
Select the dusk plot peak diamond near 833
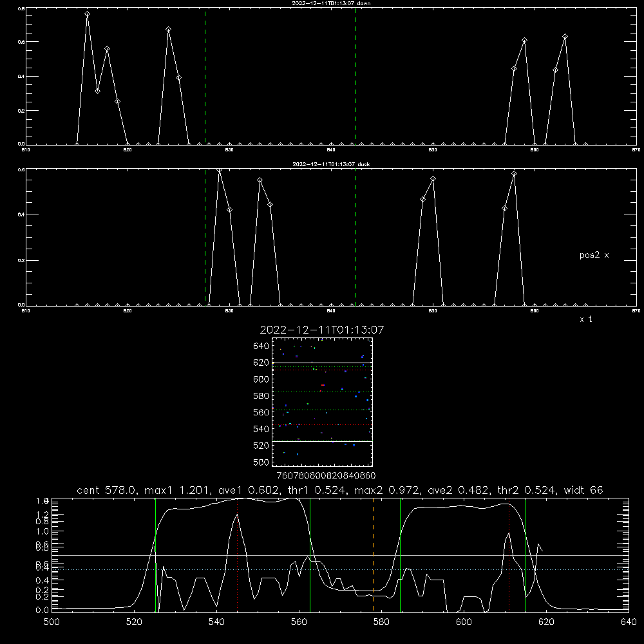(x=260, y=180)
